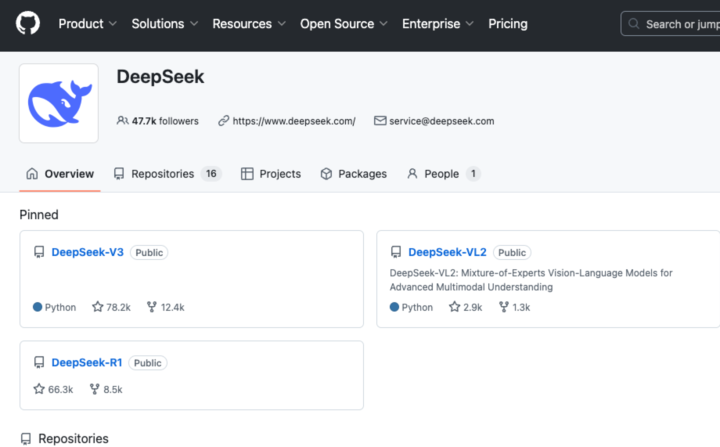Click the followers people icon
The image size is (720, 447).
click(122, 121)
